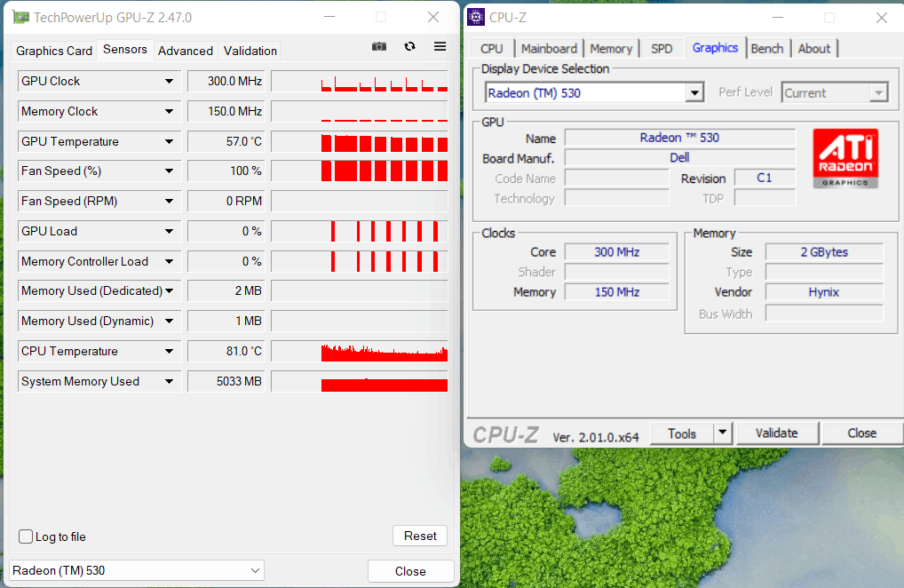Screen dimensions: 904x588
Task: Click the 300.0 MHz GPU Clock value
Action: click(x=226, y=82)
